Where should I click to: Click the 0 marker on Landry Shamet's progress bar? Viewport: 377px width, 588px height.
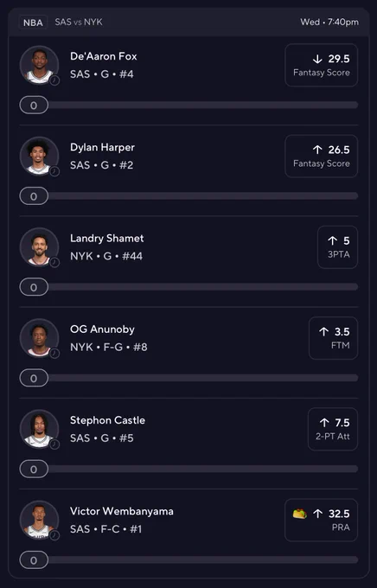click(x=34, y=287)
